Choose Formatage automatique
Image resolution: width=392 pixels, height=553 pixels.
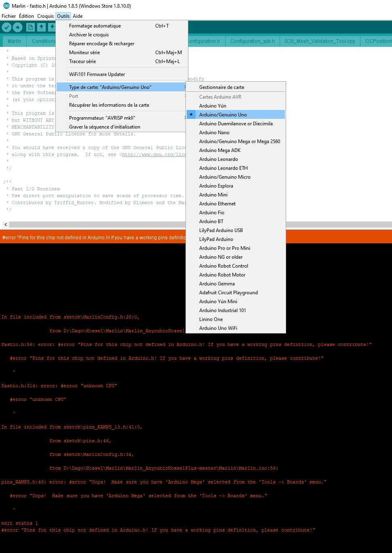(x=122, y=26)
